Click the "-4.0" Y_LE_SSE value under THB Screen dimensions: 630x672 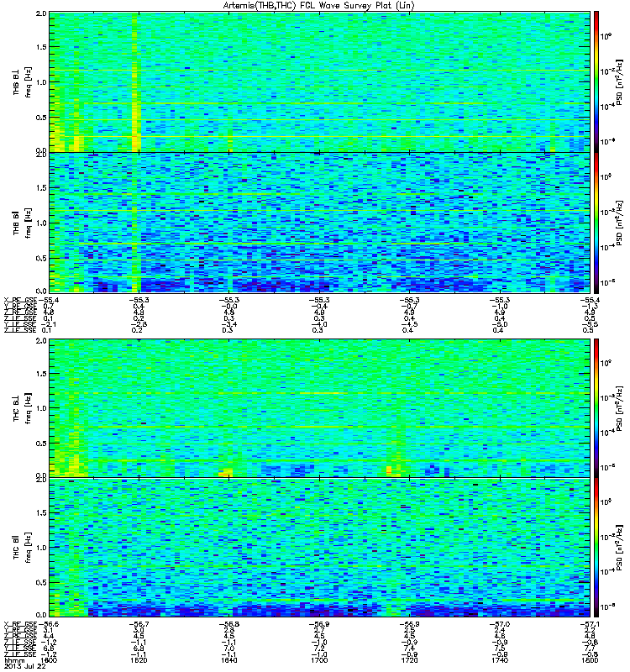[x=319, y=324]
